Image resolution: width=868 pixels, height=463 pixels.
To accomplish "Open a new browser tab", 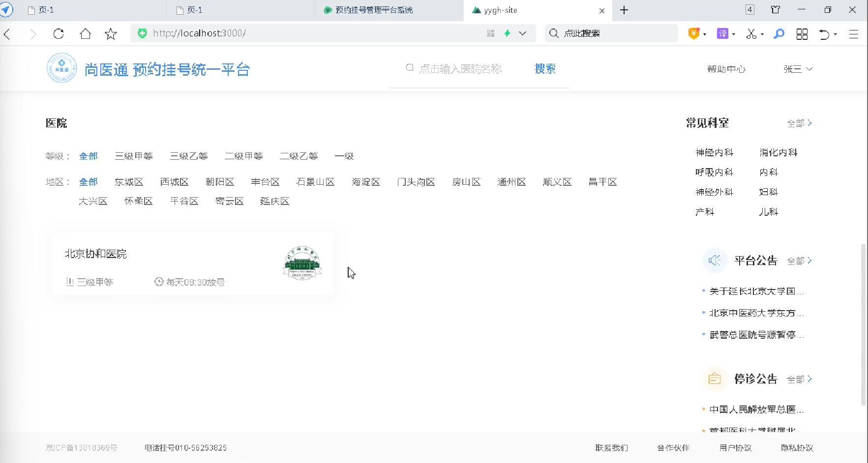I will [624, 10].
